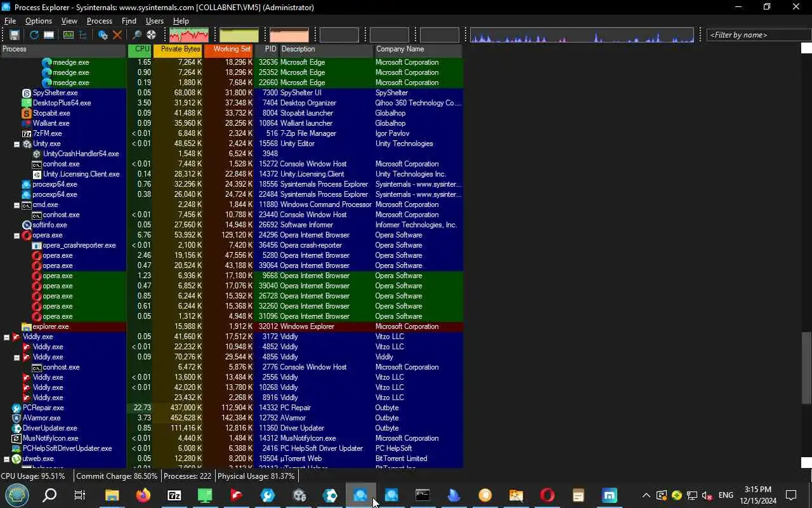The width and height of the screenshot is (812, 508).
Task: Click the ENG language indicator
Action: coord(726,495)
